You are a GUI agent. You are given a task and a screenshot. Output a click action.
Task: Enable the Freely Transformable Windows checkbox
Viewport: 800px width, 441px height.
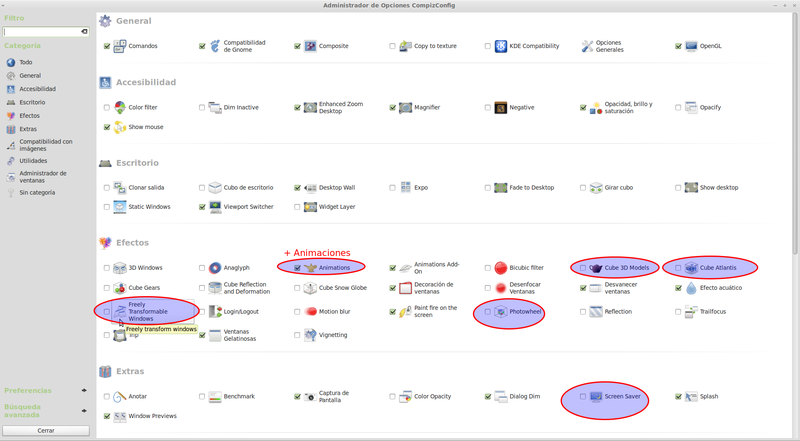click(107, 312)
